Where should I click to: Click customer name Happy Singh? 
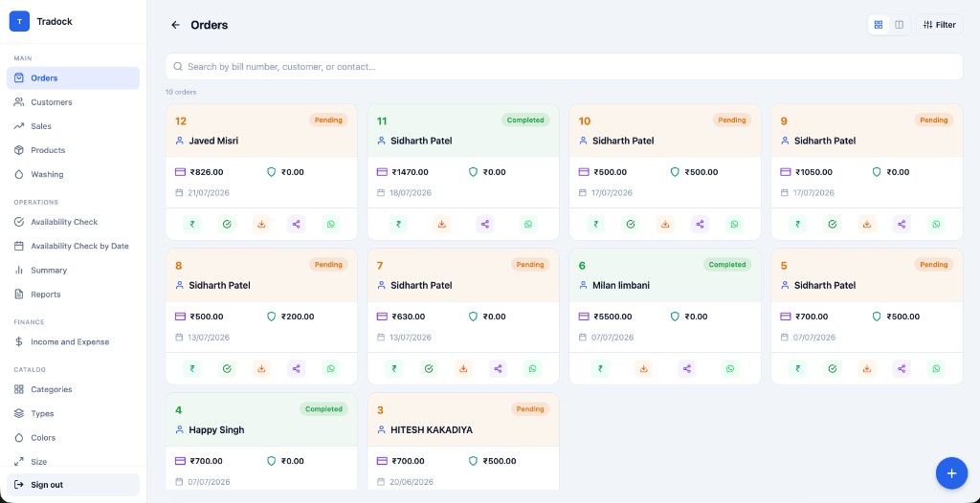pyautogui.click(x=216, y=430)
